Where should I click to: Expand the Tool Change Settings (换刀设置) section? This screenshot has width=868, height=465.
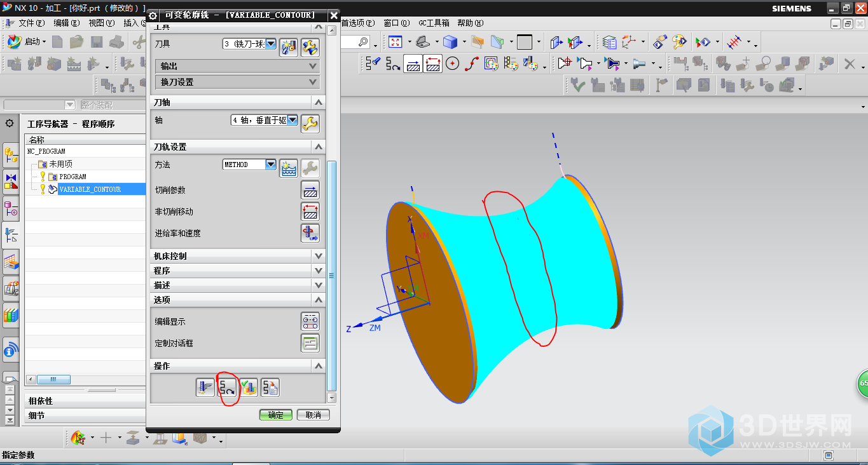(238, 82)
